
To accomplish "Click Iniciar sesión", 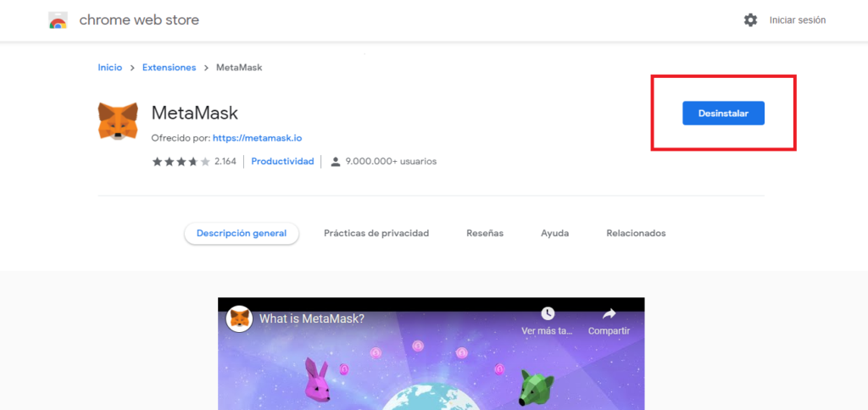I will [797, 20].
